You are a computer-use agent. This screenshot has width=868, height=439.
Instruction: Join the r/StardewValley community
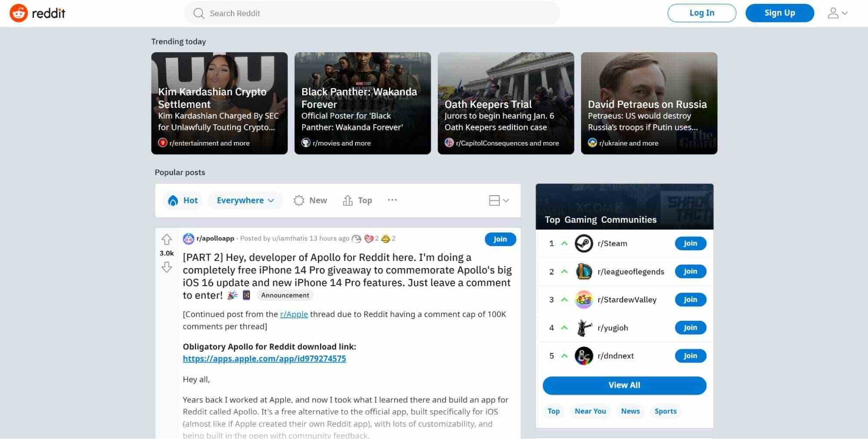[690, 299]
